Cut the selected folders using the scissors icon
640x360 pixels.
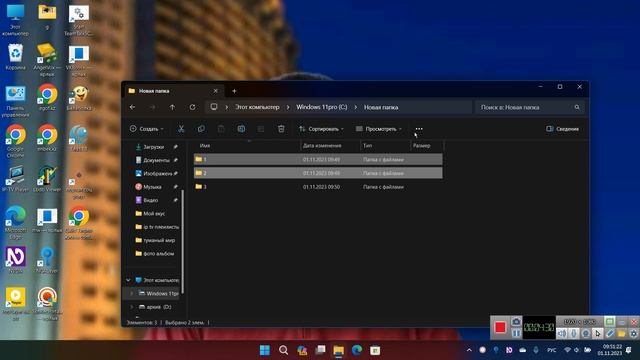point(181,129)
